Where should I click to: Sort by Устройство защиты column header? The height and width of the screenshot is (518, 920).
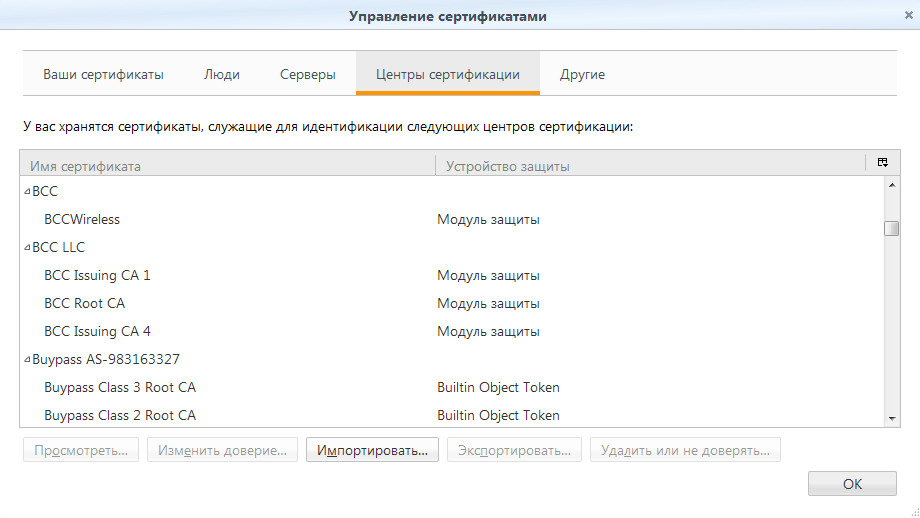click(x=648, y=166)
